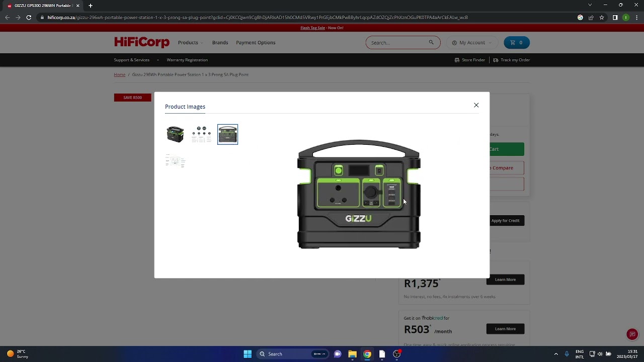This screenshot has height=362, width=644.
Task: Click the browser Back arrow
Action: coord(7,18)
